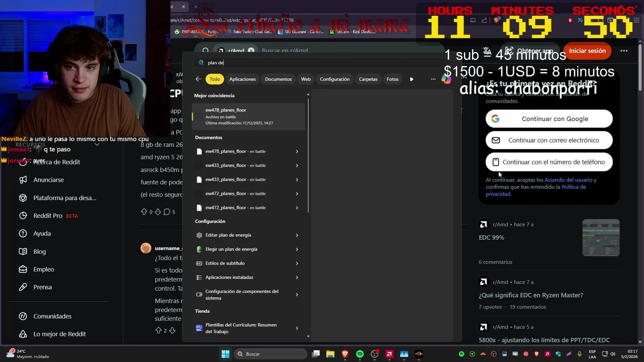
Task: Expand the Editar plan de energía chevron
Action: 297,235
